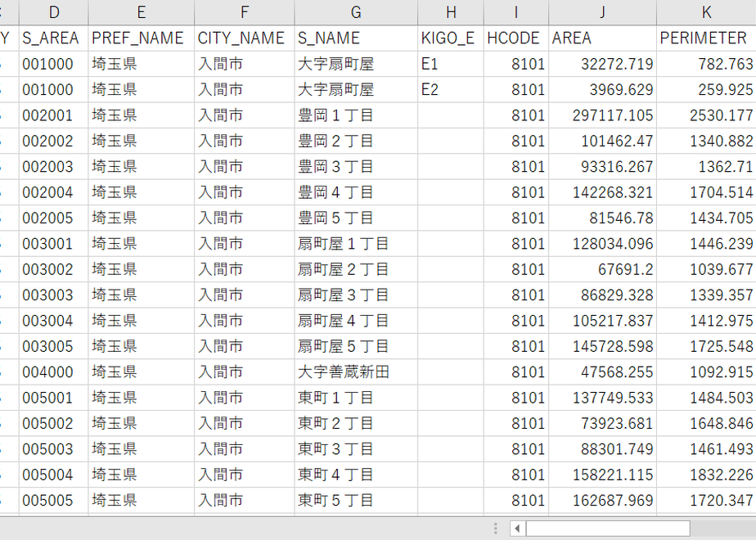756x540 pixels.
Task: Select area value 47568.255
Action: (x=602, y=371)
